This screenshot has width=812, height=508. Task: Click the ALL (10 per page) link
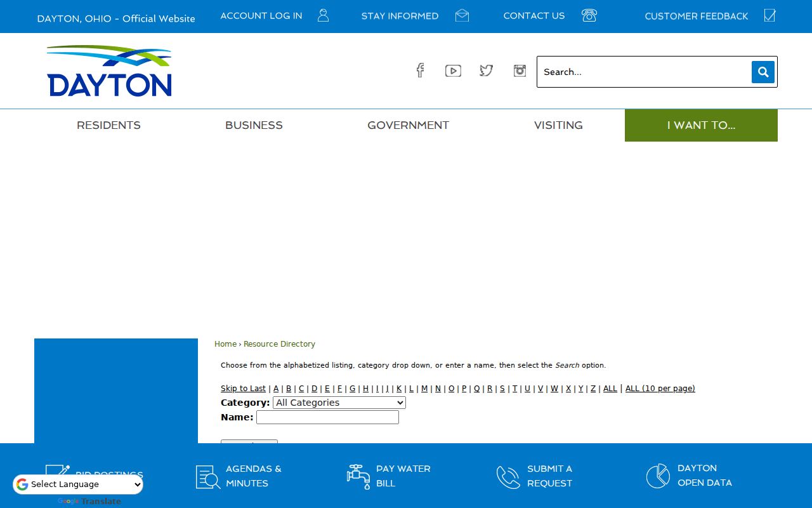click(x=660, y=389)
